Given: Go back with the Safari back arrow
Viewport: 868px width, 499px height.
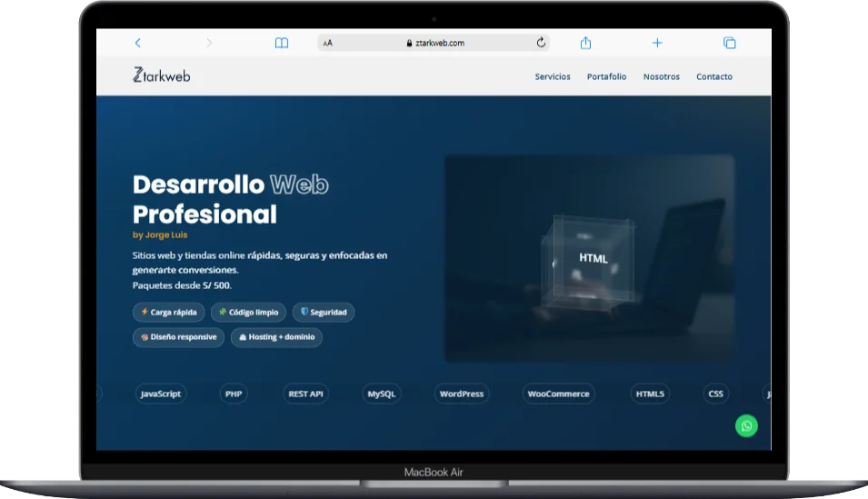Looking at the screenshot, I should point(138,43).
